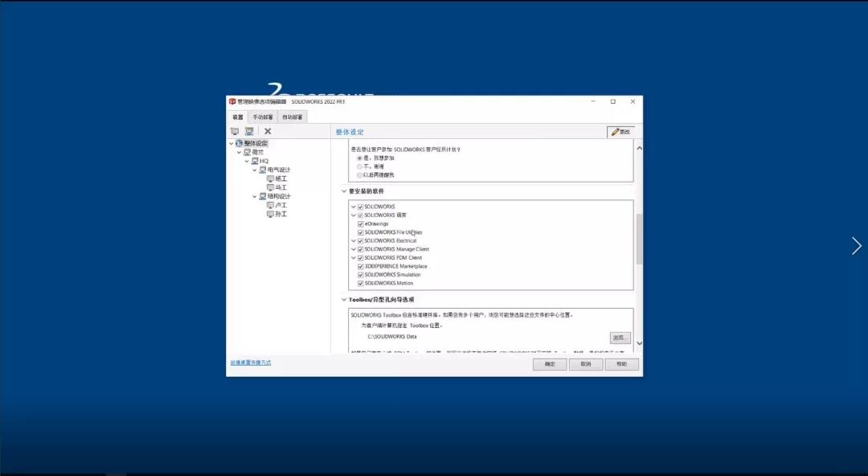
Task: Click the 帮助 help button
Action: [x=621, y=364]
